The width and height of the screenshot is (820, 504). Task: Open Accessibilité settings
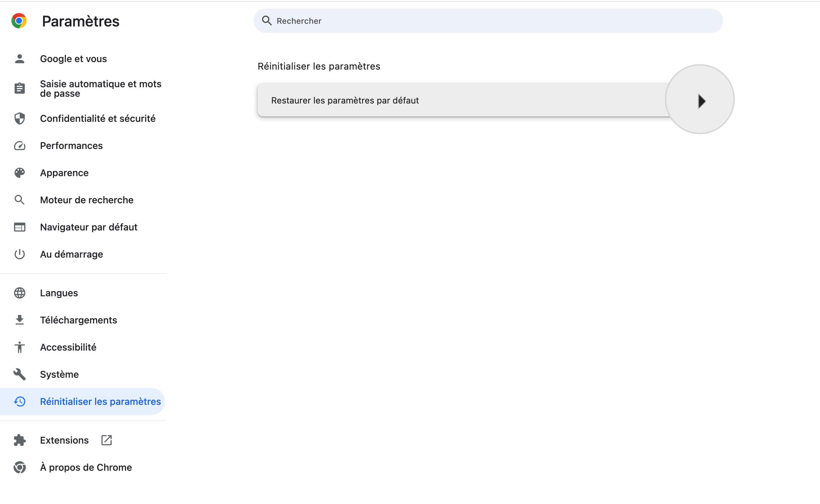68,347
